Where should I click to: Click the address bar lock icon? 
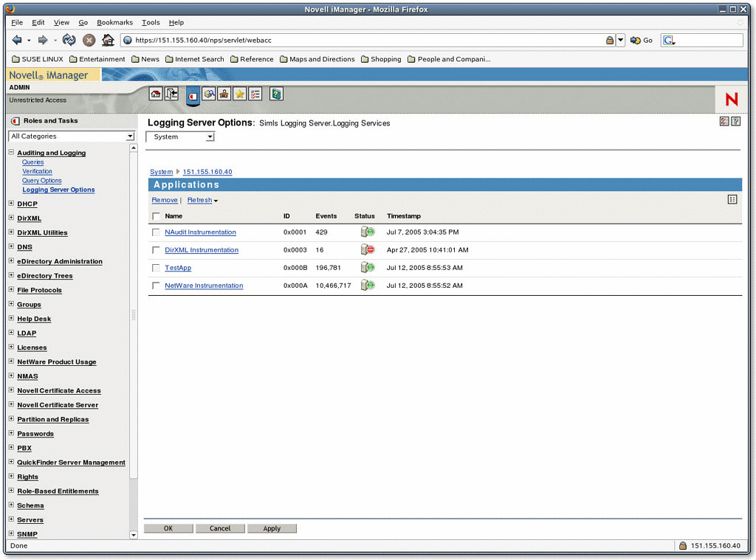610,41
